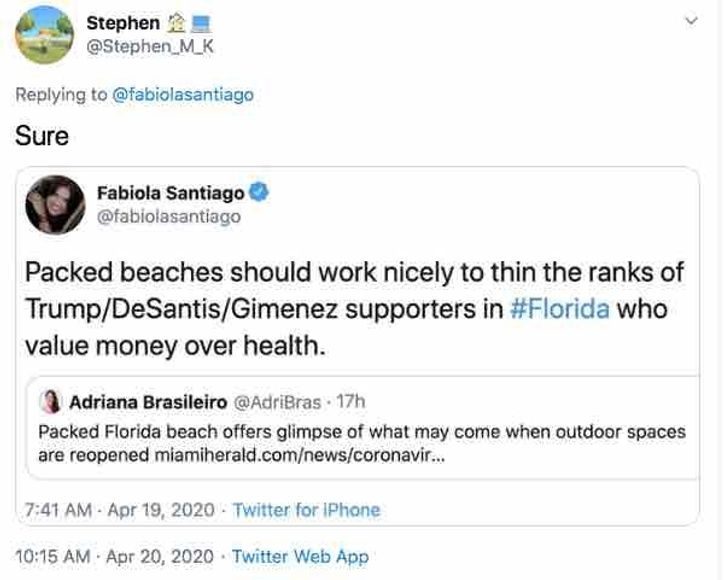Click the Twitter for iPhone source label
The image size is (724, 580).
pyautogui.click(x=306, y=510)
